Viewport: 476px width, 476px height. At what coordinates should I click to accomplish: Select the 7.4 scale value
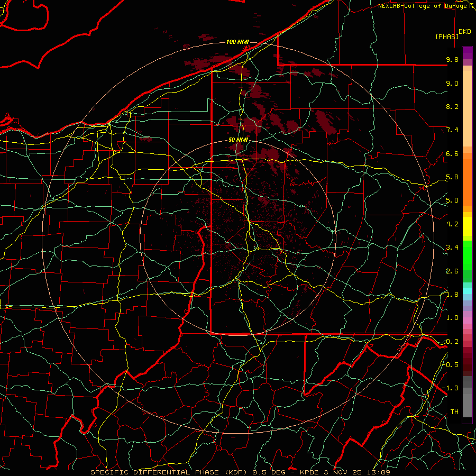point(452,130)
